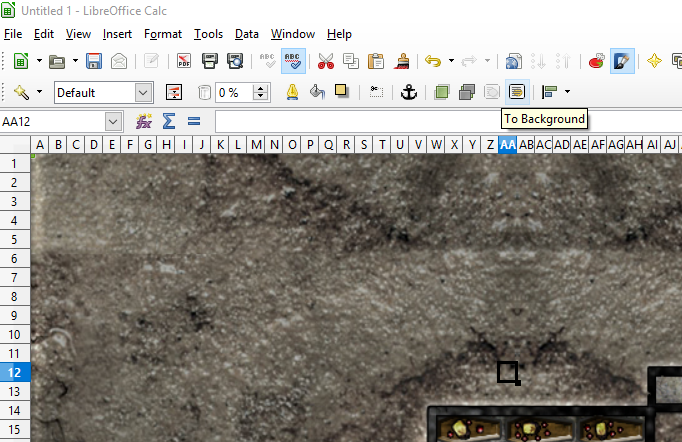Run the Spelling check icon
The width and height of the screenshot is (682, 442).
tap(267, 61)
